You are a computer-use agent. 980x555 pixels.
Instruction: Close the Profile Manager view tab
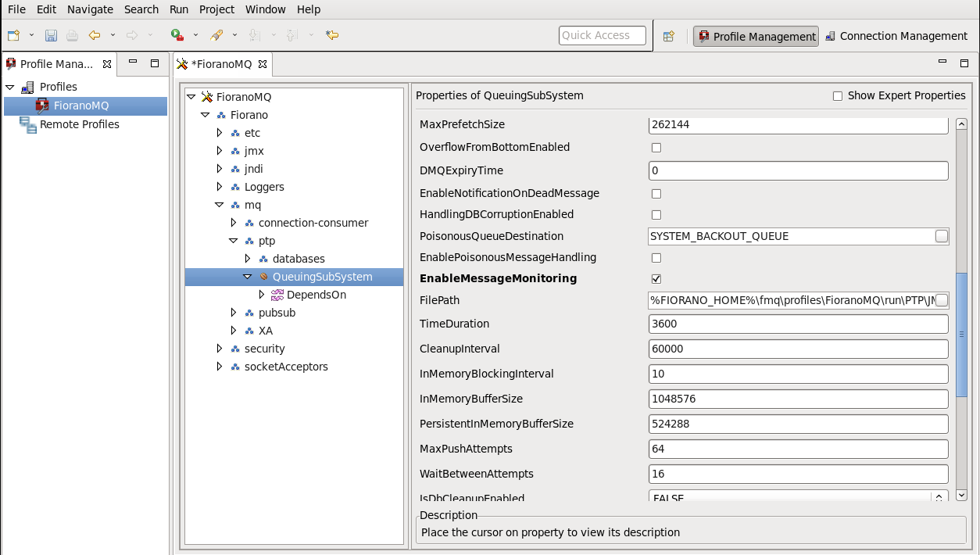click(x=107, y=64)
